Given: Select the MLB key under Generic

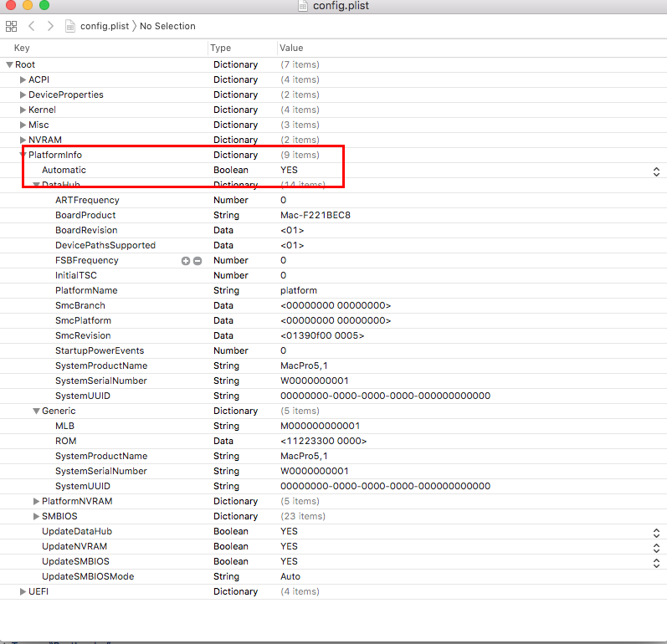Looking at the screenshot, I should (x=64, y=426).
